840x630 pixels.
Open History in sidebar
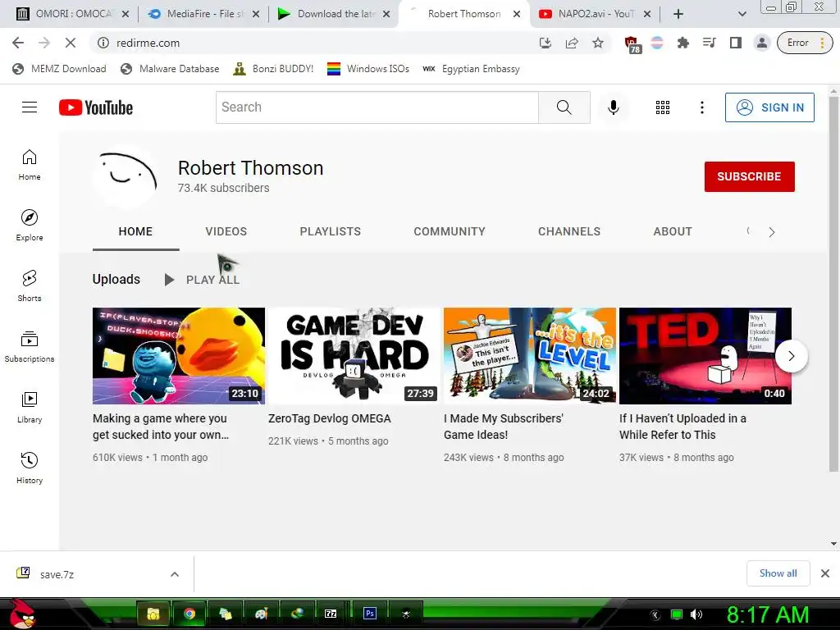coord(30,468)
